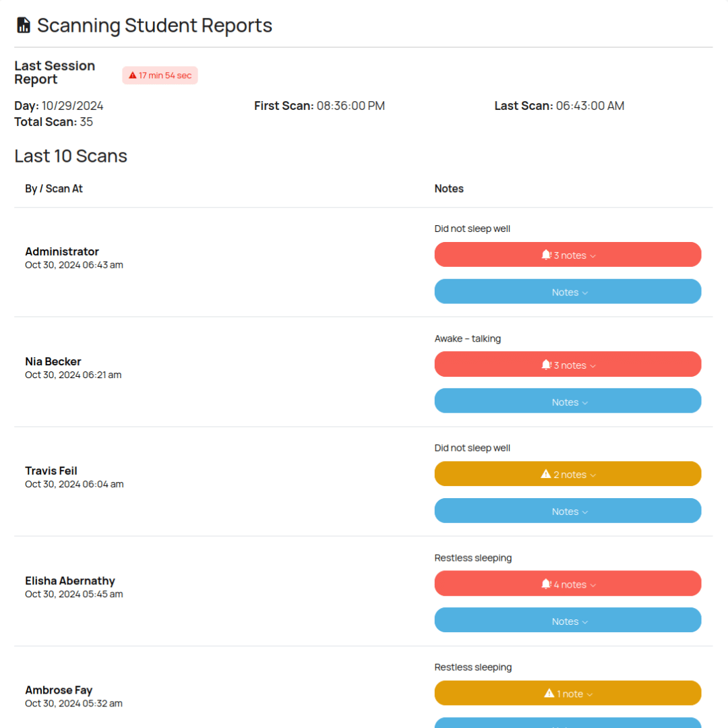Click the 17 min 54 sec alert badge

(160, 75)
